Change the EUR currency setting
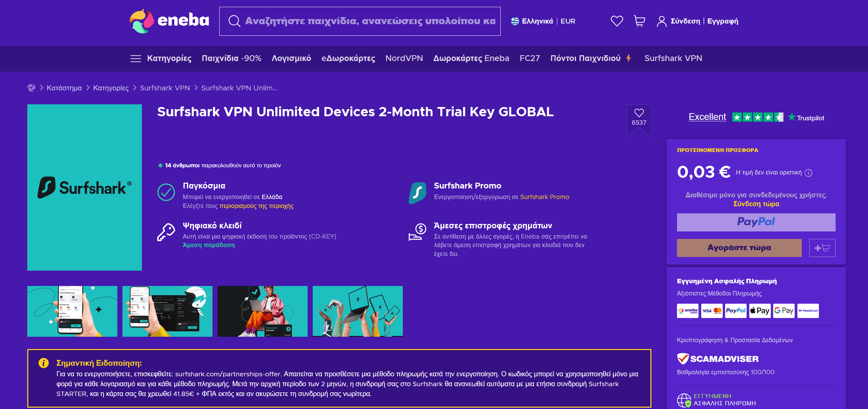The width and height of the screenshot is (868, 409). (568, 21)
